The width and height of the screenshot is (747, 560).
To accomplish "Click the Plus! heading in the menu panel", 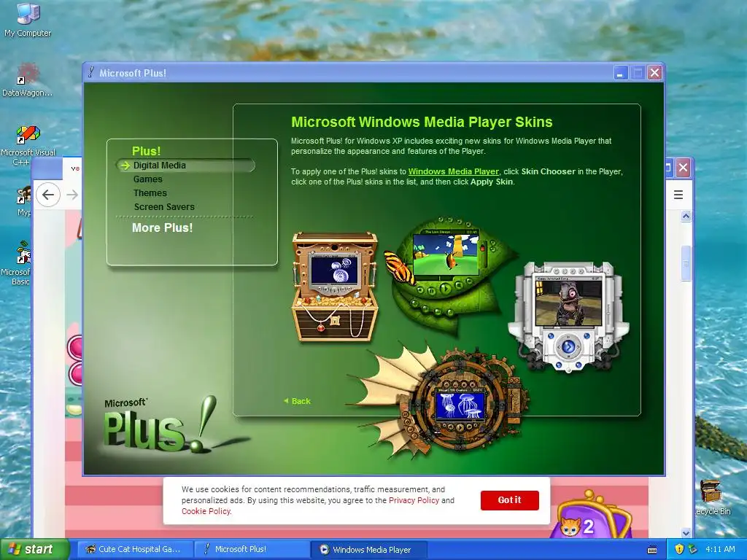I will coord(146,151).
